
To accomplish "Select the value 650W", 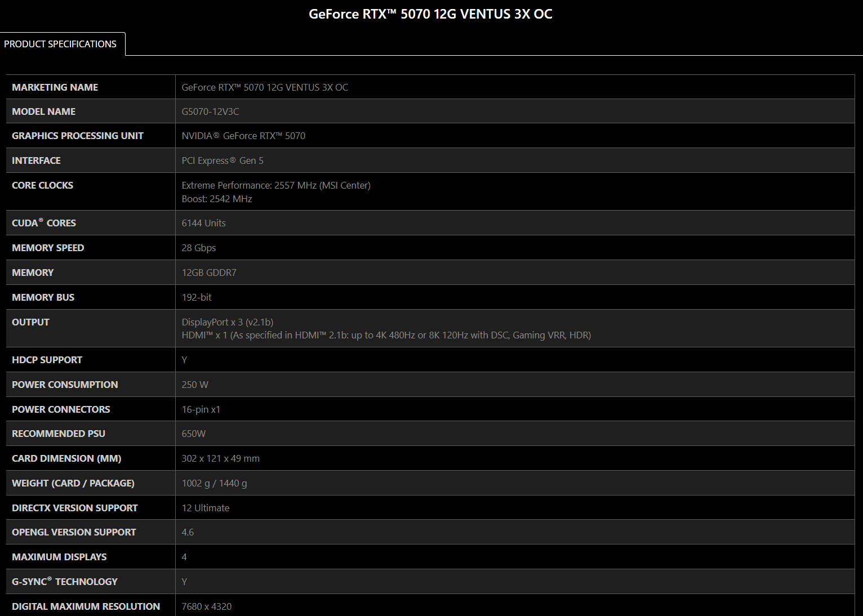I will (x=194, y=434).
